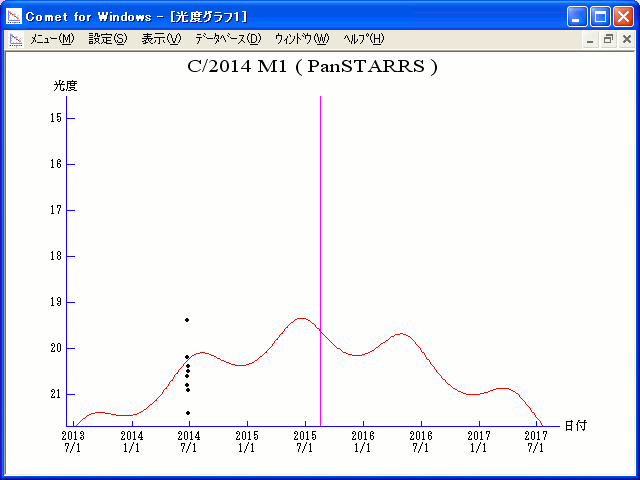Click the 2016 1/1 date label
The height and width of the screenshot is (480, 640).
click(x=363, y=442)
